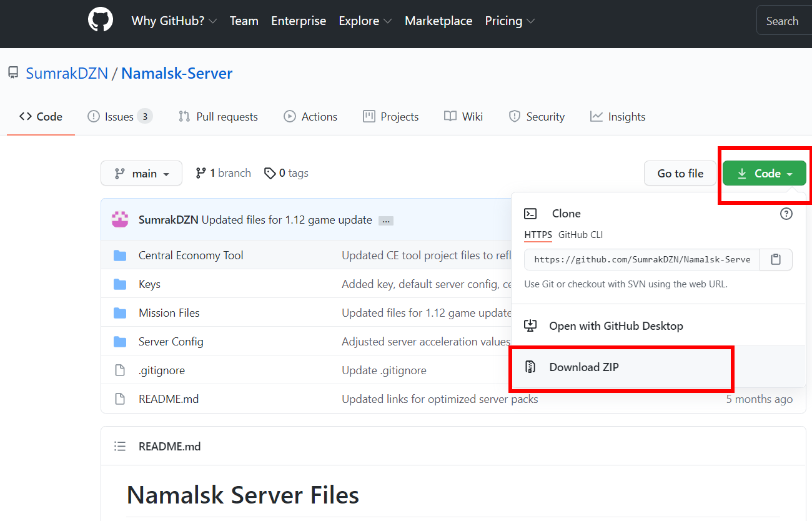
Task: Open the main branch selector dropdown
Action: (x=141, y=173)
